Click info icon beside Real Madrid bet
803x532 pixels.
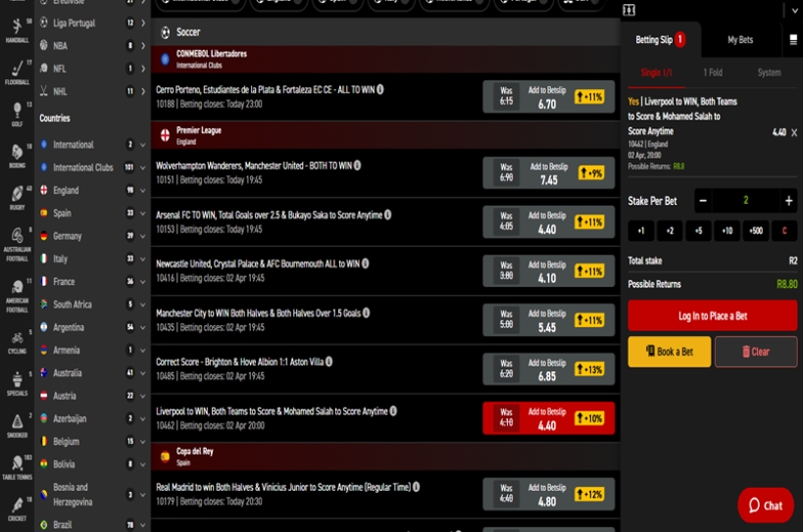[417, 487]
